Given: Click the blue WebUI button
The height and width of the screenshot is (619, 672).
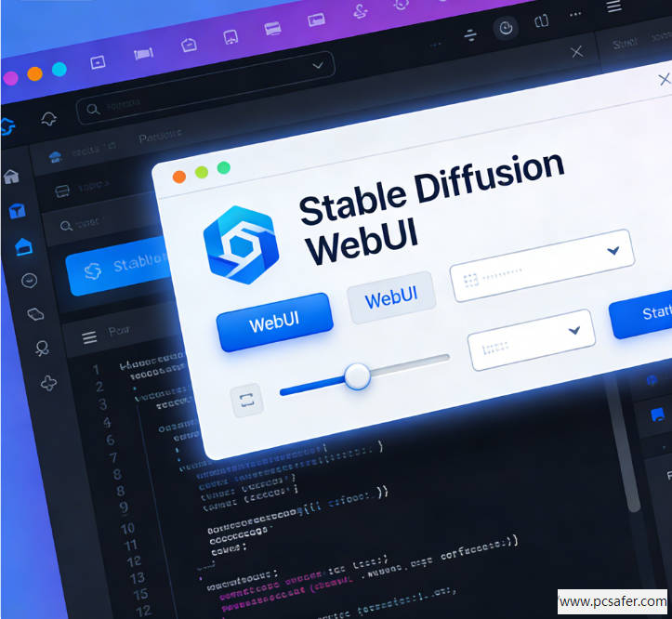Looking at the screenshot, I should tap(275, 323).
